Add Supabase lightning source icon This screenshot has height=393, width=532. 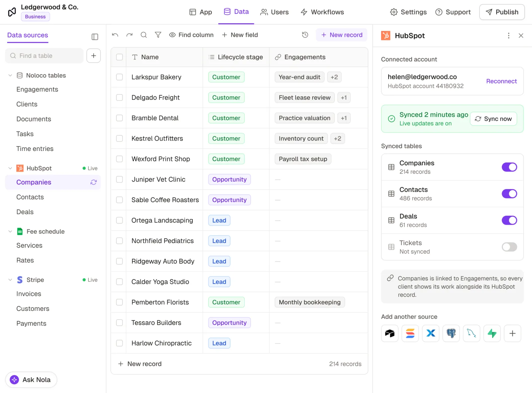492,333
